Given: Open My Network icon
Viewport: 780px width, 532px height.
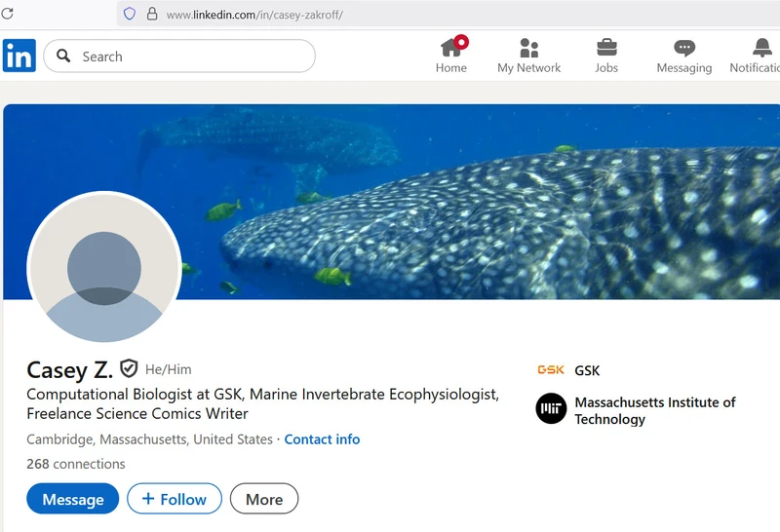Looking at the screenshot, I should tap(528, 47).
